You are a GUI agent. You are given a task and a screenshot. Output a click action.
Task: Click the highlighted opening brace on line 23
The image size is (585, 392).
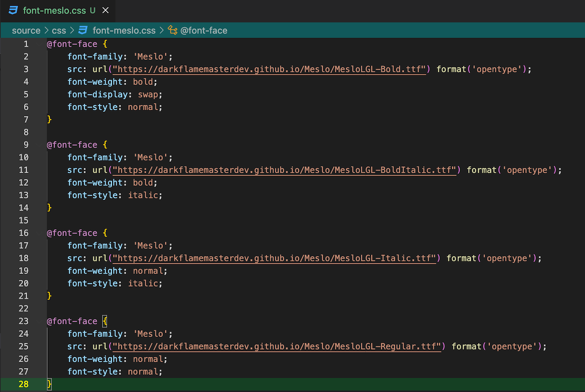(x=105, y=321)
